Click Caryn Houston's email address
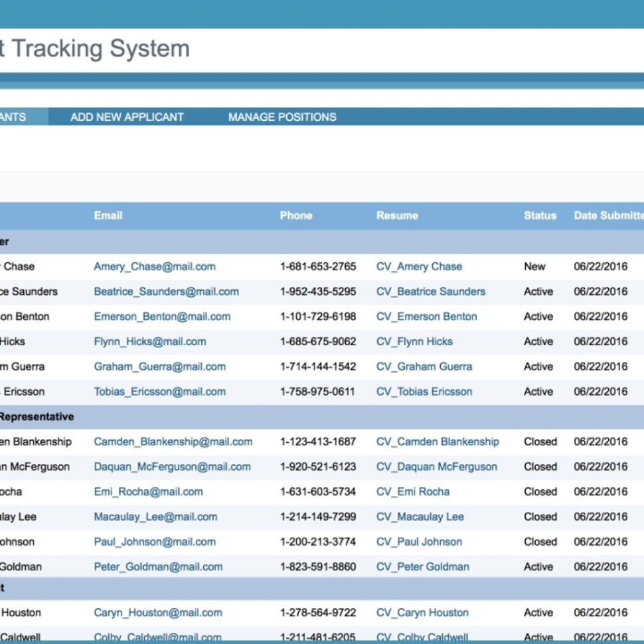Screen dimensions: 644x644 157,612
